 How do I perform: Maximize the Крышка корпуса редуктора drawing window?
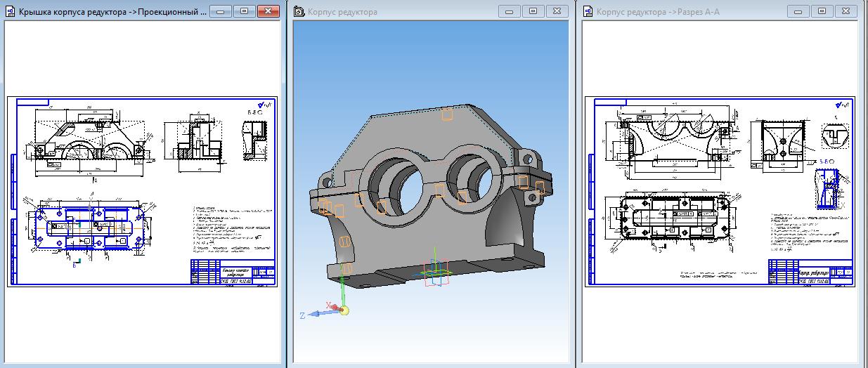tap(244, 11)
